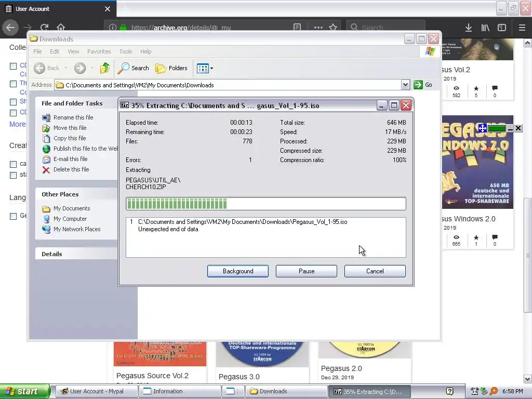Screen dimensions: 532x399
Task: Toggle the browser sidebar icon
Action: (502, 28)
